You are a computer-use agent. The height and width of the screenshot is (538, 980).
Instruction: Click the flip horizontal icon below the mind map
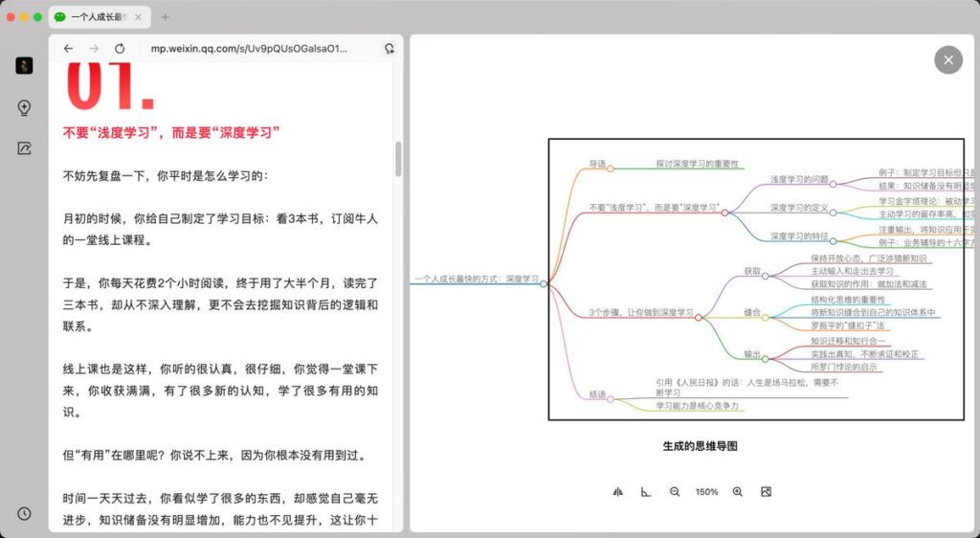(617, 491)
